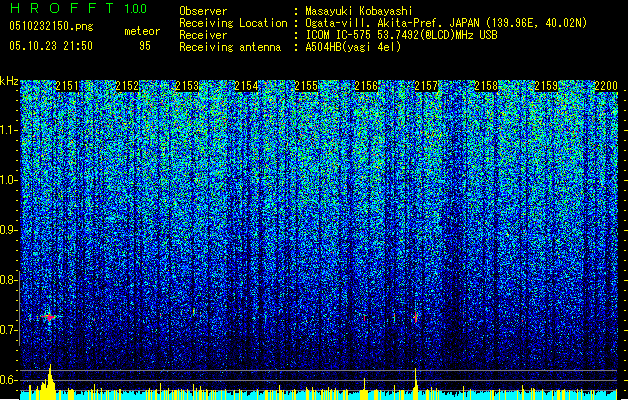Click the yellow signal spike below 2156
629x400 pixels.
click(x=364, y=389)
